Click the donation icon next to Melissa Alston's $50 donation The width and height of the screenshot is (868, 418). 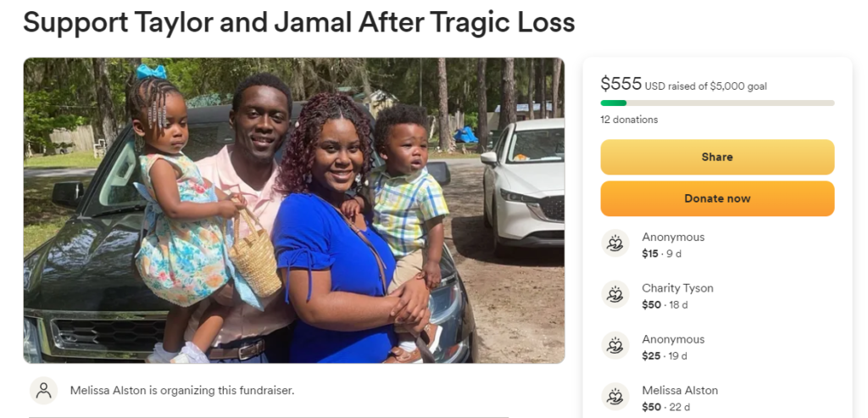pos(615,397)
